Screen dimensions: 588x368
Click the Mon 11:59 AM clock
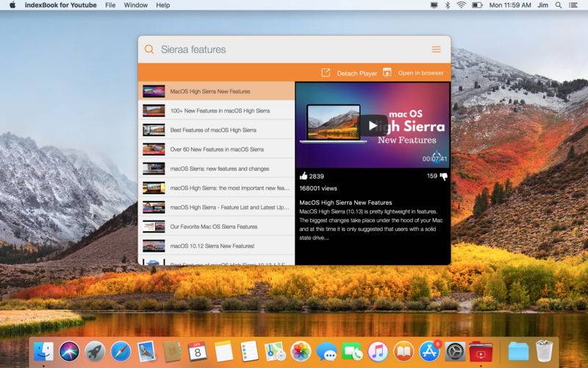[x=510, y=5]
